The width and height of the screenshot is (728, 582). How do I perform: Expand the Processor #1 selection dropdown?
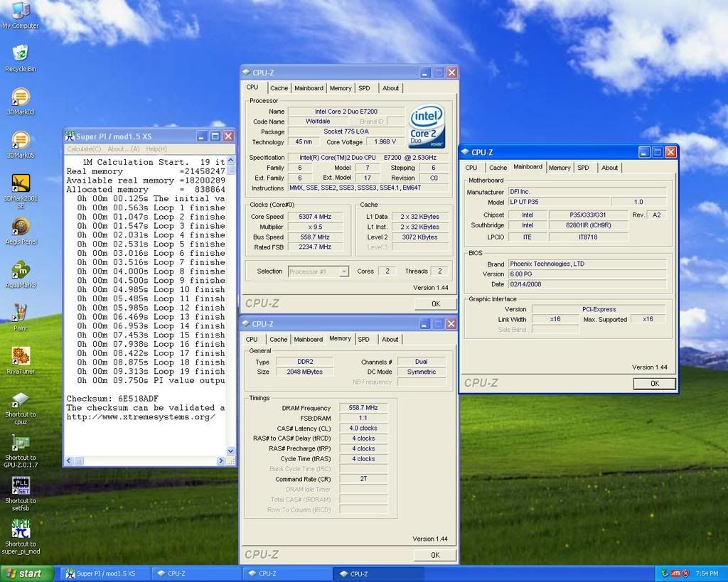tap(344, 271)
